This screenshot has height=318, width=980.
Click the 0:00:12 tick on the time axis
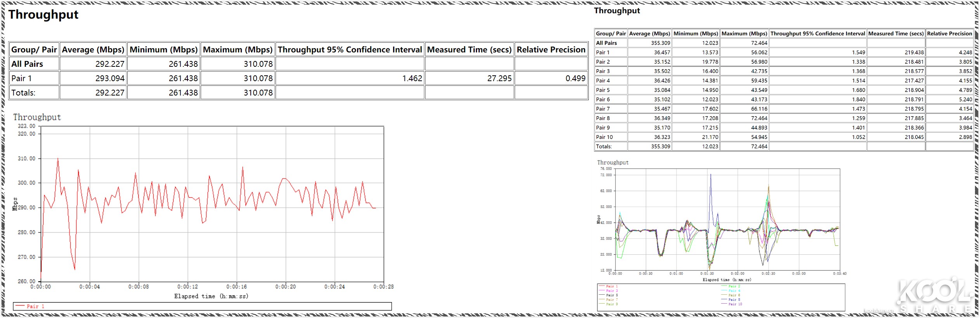188,287
